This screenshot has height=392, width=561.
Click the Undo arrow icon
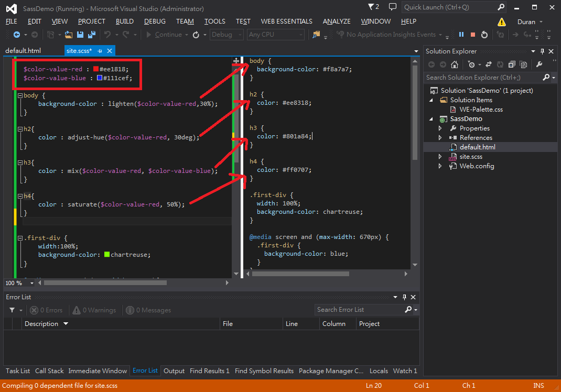pos(107,35)
